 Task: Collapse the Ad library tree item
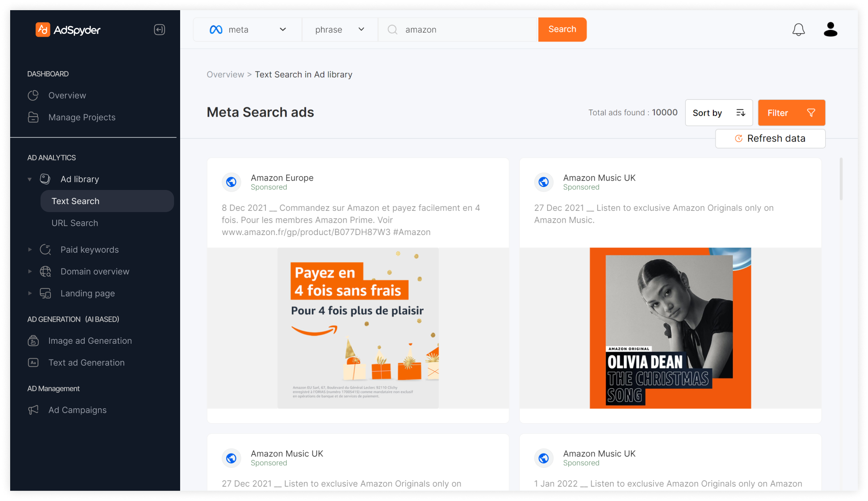[30, 179]
